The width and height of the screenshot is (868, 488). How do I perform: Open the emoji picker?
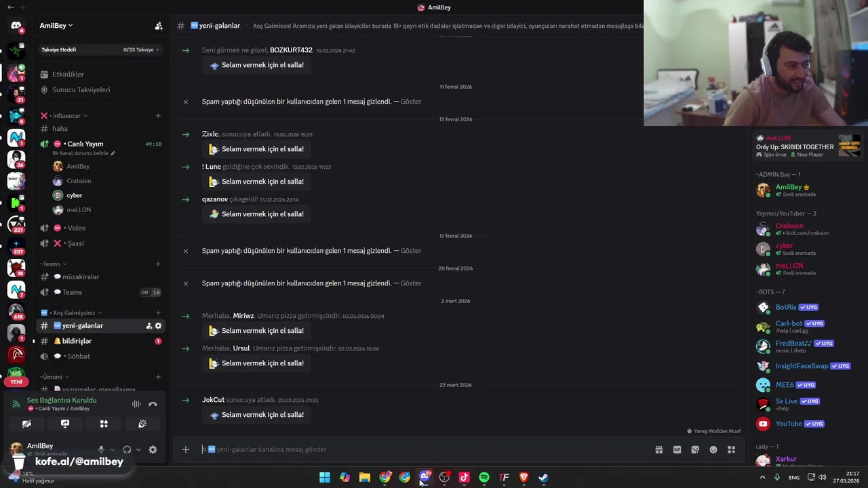(713, 449)
